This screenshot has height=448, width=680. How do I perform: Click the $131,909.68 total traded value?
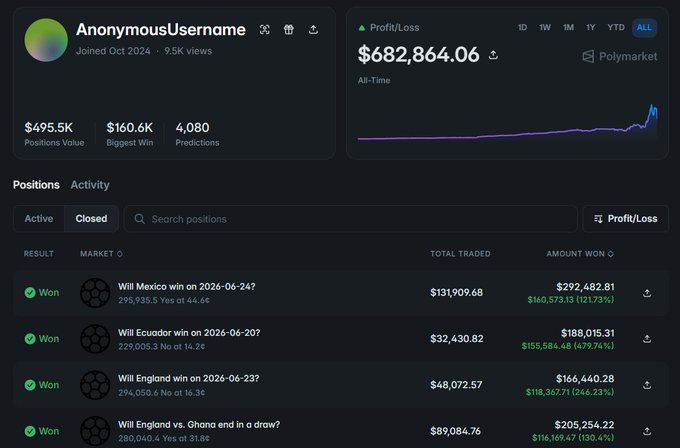coord(456,293)
